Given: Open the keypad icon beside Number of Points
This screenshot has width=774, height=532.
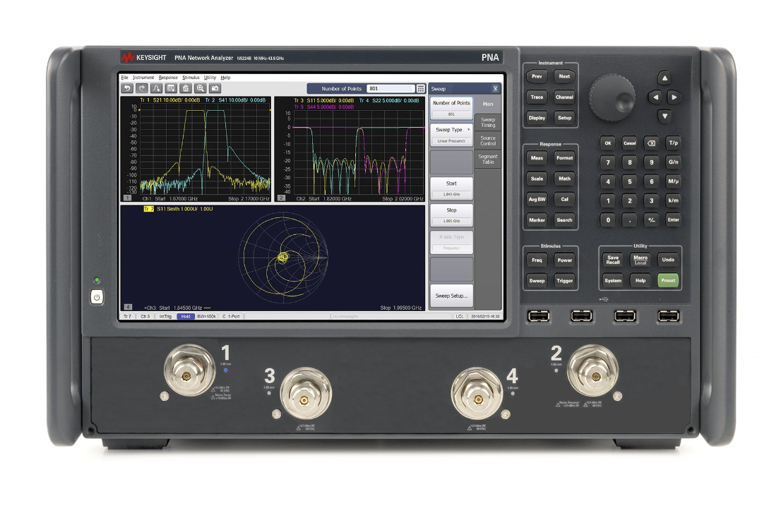Looking at the screenshot, I should click(x=420, y=89).
